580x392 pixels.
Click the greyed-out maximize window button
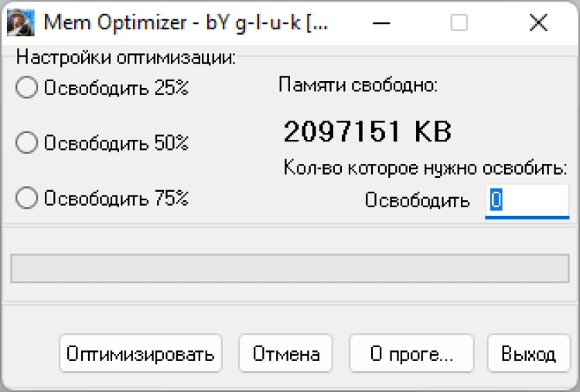(459, 23)
